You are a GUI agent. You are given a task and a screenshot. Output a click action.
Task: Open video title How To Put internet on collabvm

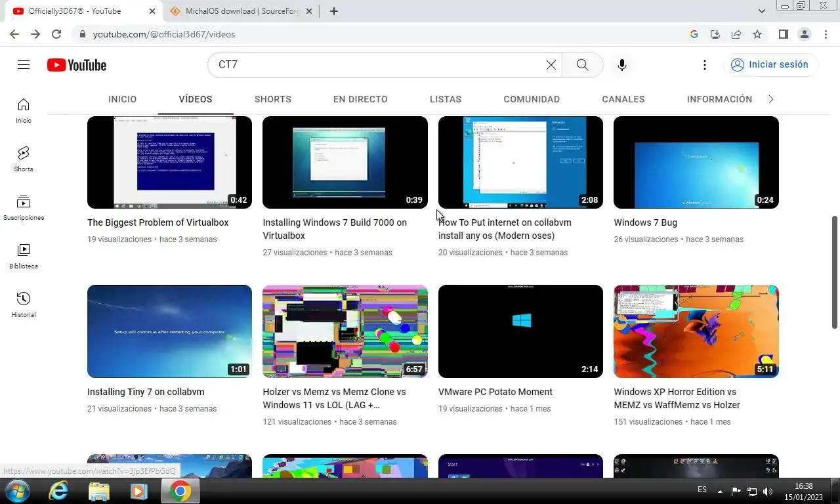click(x=505, y=229)
